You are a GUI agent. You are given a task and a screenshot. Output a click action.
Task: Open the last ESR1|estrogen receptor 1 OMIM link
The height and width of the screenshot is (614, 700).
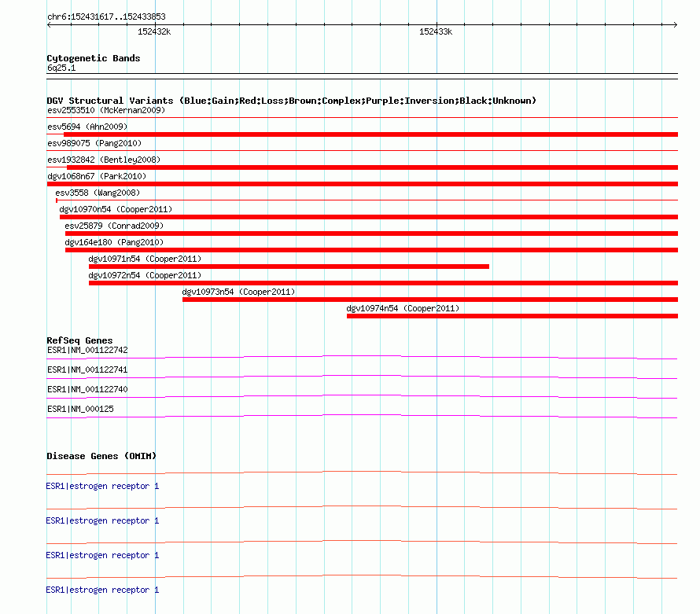pos(102,590)
